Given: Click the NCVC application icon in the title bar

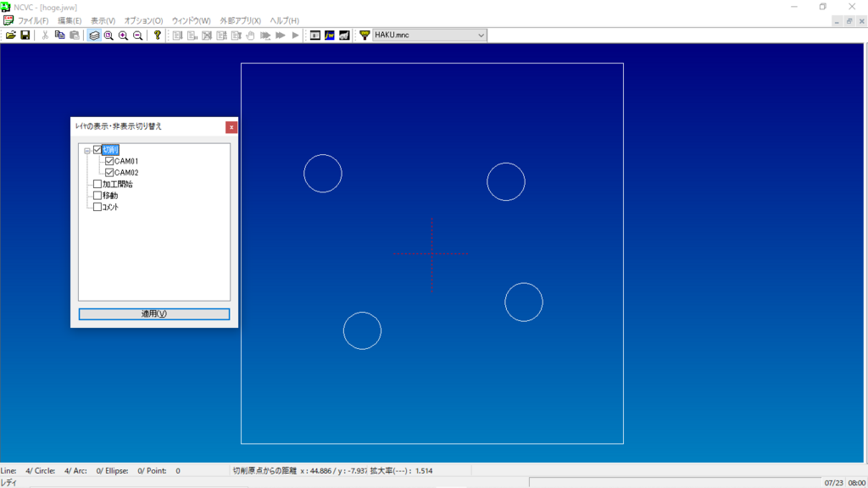Looking at the screenshot, I should click(6, 7).
